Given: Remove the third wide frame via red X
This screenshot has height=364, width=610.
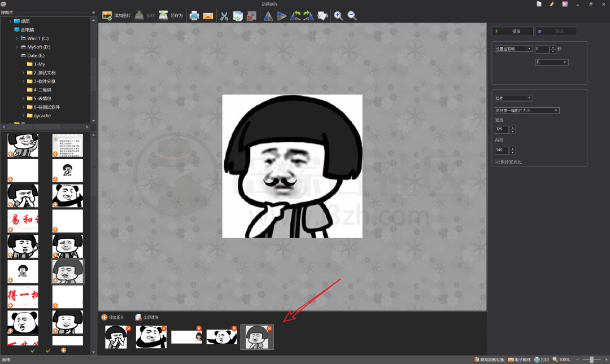Looking at the screenshot, I should (199, 328).
